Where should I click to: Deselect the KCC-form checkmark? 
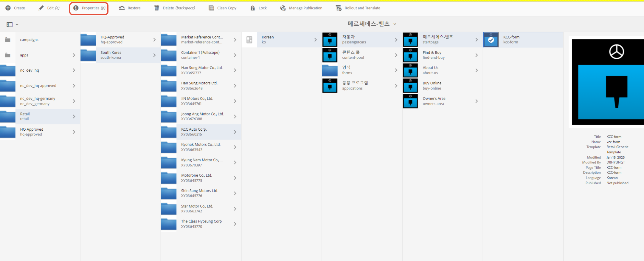(x=491, y=40)
